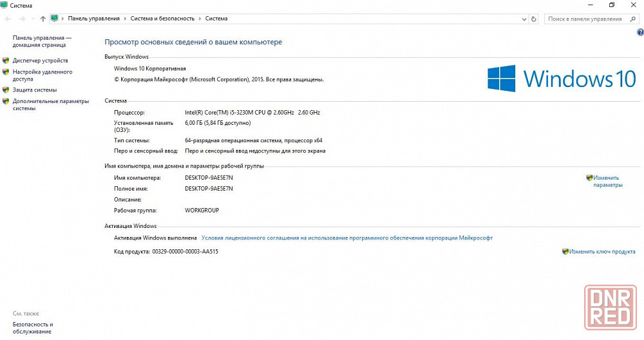The height and width of the screenshot is (340, 644).
Task: Click the magnifier icon in search box
Action: [x=633, y=19]
